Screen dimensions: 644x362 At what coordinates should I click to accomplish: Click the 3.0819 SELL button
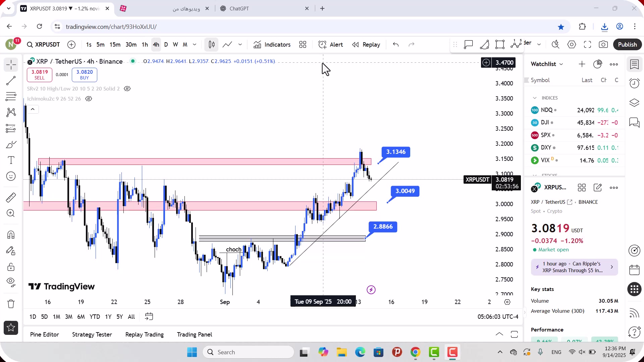pos(40,75)
